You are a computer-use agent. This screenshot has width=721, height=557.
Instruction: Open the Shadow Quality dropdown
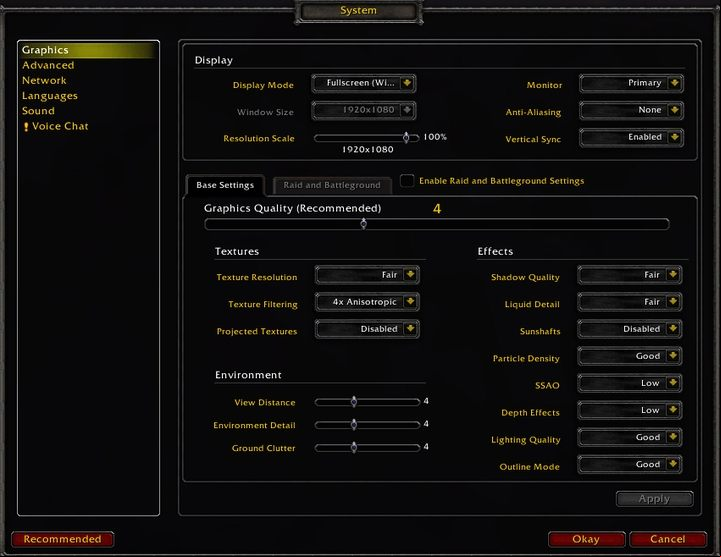[629, 275]
